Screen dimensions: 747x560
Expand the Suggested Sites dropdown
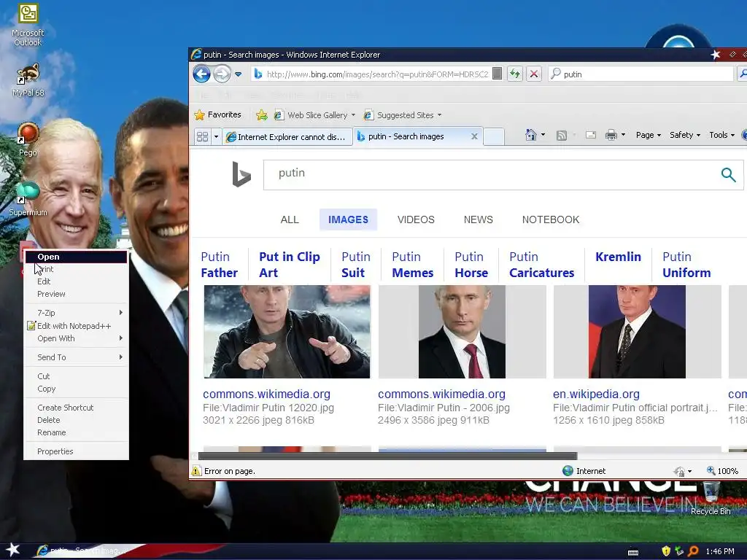439,114
